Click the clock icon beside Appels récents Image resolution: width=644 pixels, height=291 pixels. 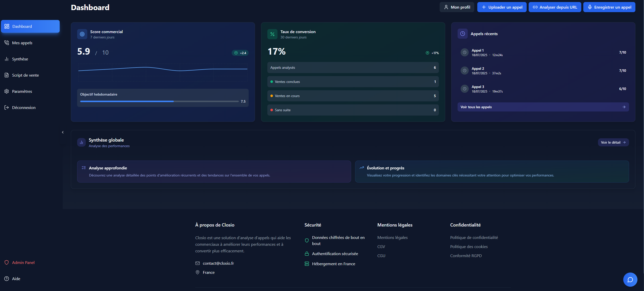(x=462, y=34)
